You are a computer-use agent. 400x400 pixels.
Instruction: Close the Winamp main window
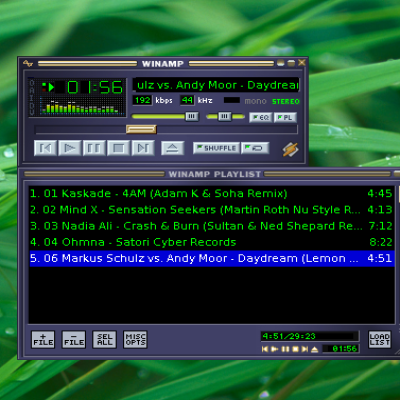302,63
